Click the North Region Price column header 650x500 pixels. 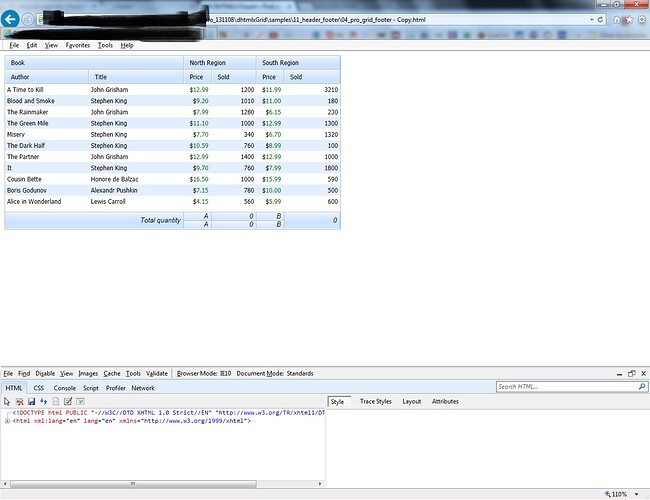pos(197,77)
